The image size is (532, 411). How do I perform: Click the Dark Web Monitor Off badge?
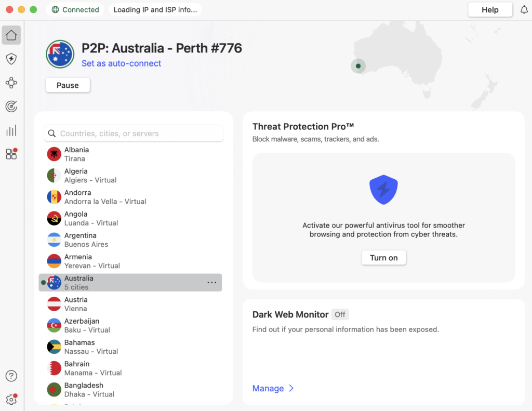(340, 314)
